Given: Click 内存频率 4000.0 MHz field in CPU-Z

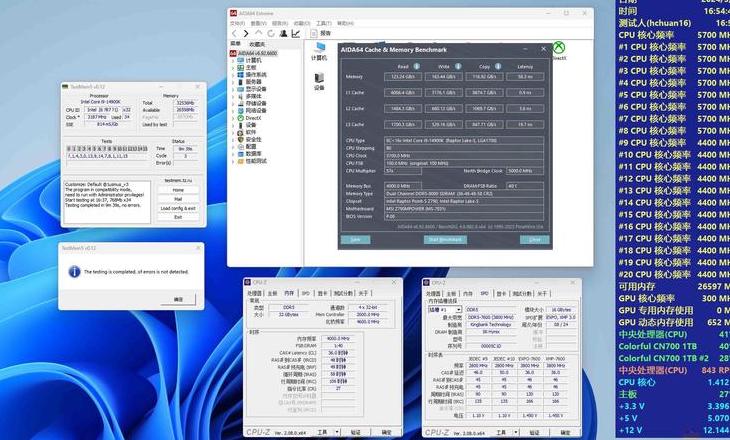Looking at the screenshot, I should (x=338, y=338).
